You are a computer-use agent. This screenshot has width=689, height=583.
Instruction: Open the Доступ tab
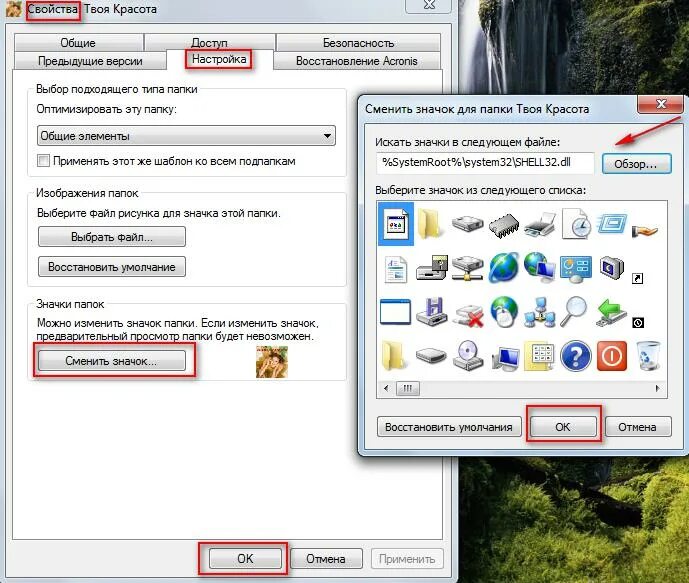210,43
